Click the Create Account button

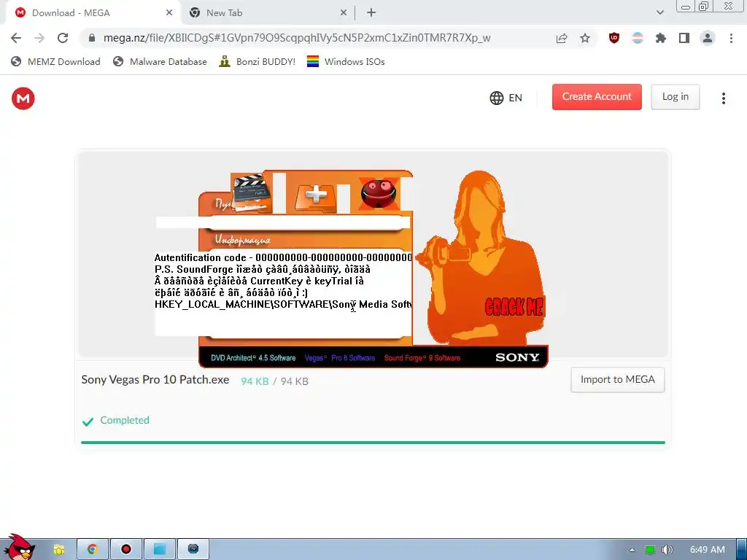click(597, 97)
